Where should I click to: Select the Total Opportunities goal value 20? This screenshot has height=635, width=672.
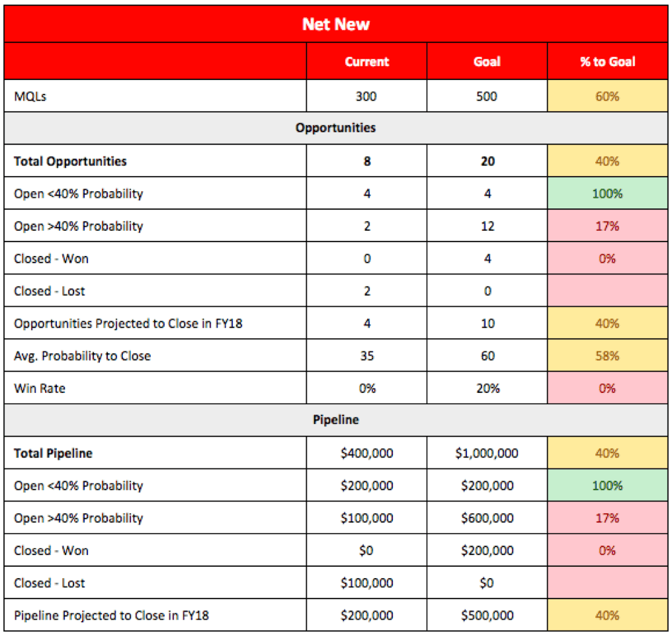pyautogui.click(x=487, y=161)
